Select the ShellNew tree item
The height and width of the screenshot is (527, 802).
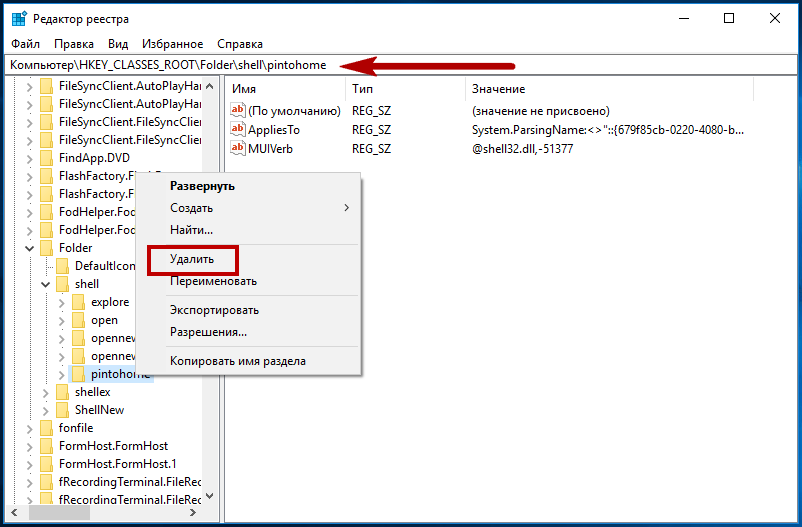pyautogui.click(x=99, y=410)
